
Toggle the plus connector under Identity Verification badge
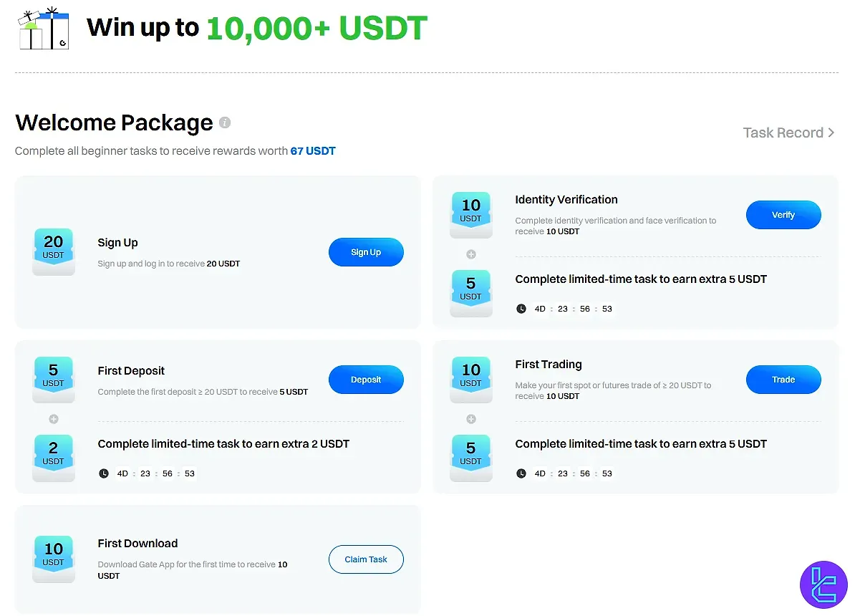[471, 254]
